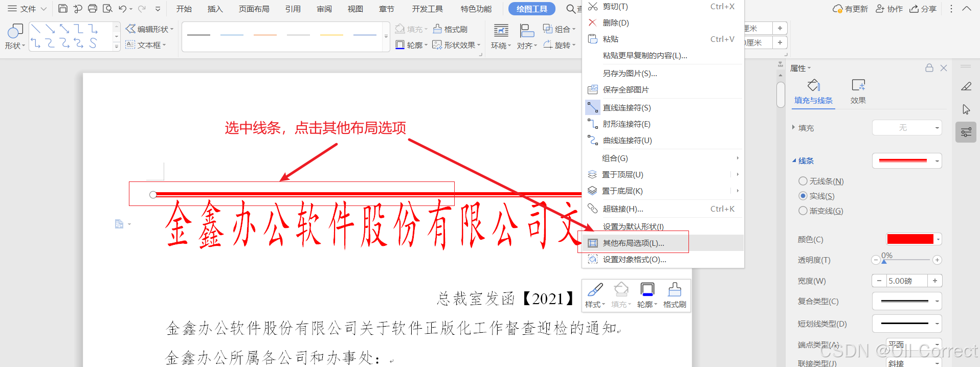The height and width of the screenshot is (367, 980).
Task: Select the 无线条 no line option
Action: coord(821,181)
